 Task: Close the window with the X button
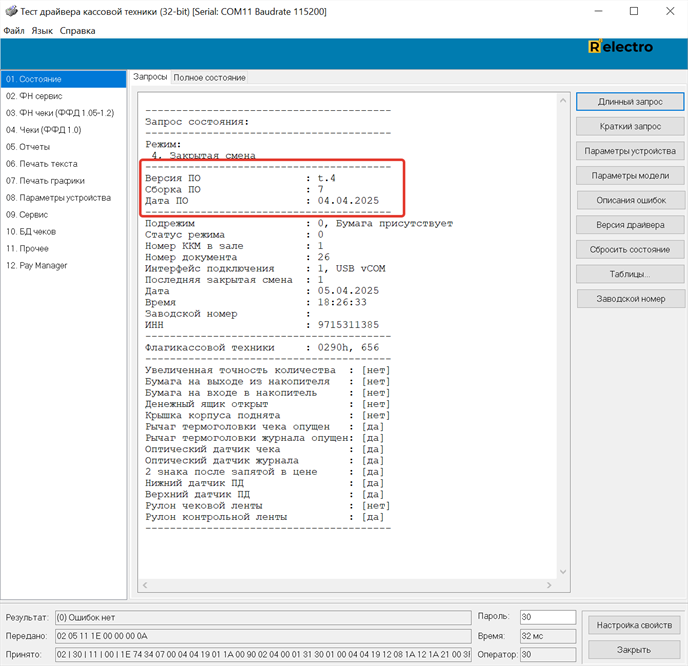[670, 11]
